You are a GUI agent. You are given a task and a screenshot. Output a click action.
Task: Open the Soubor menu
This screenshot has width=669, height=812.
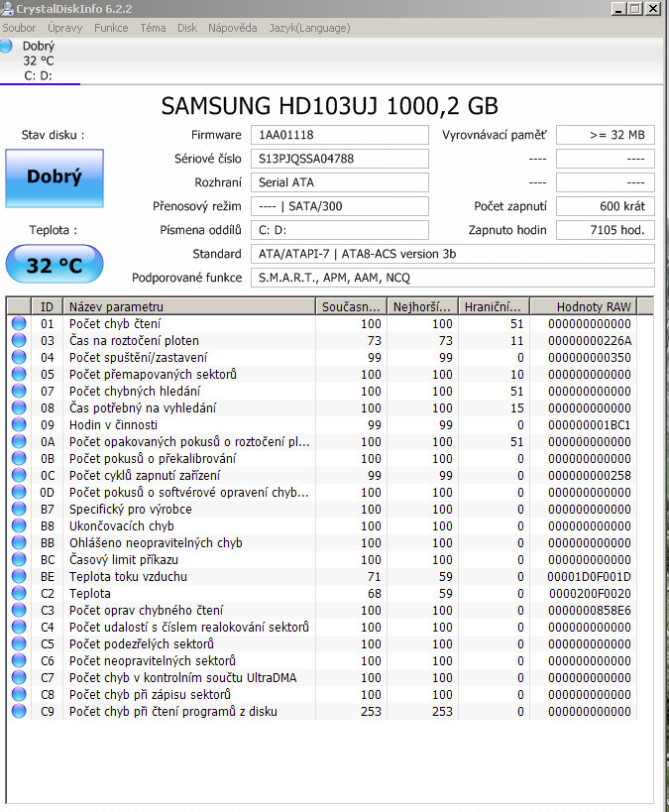pyautogui.click(x=19, y=28)
